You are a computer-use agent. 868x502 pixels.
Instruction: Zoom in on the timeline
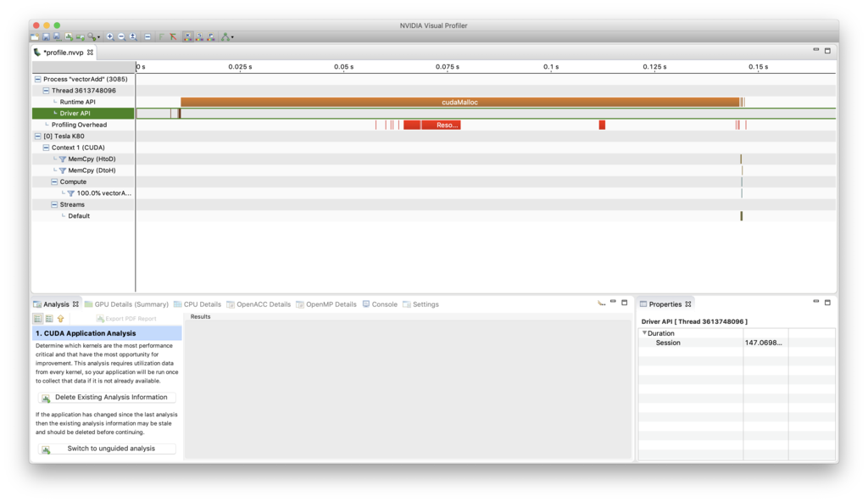pos(110,37)
